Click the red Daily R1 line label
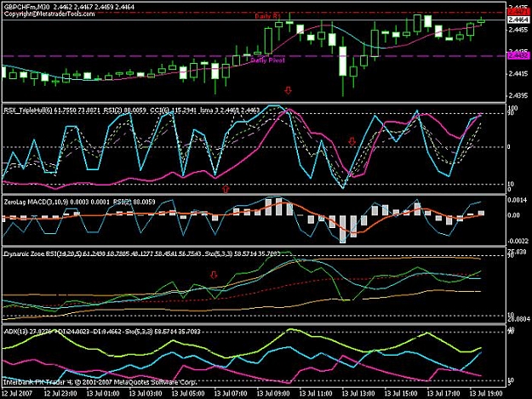Viewport: 532px width, 399px height. click(x=268, y=16)
